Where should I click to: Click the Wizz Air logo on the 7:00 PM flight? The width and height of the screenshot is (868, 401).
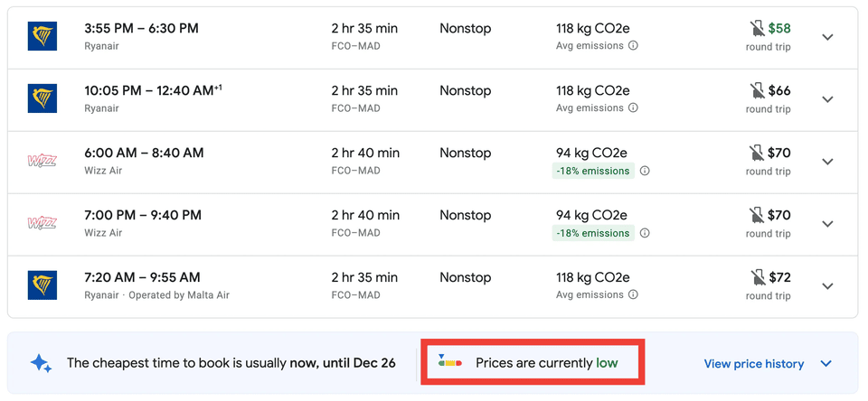[x=42, y=223]
